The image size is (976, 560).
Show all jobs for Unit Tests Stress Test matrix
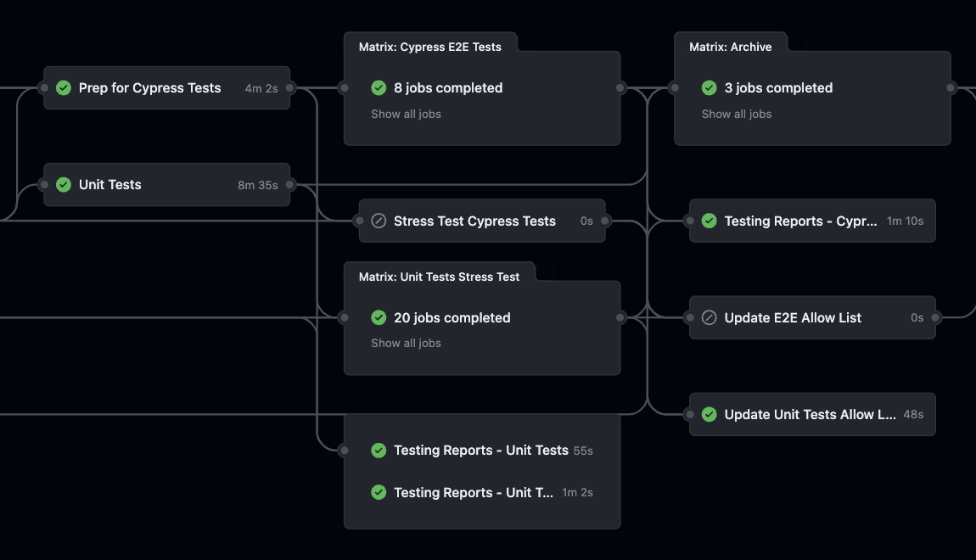pyautogui.click(x=406, y=343)
